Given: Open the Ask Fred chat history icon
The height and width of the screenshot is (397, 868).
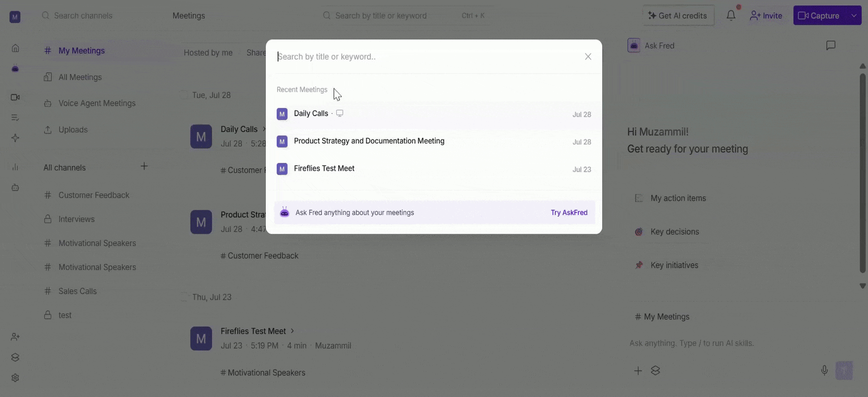Looking at the screenshot, I should 830,46.
